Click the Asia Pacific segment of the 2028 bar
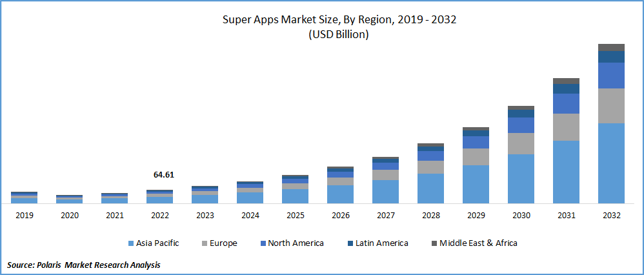 tap(431, 188)
